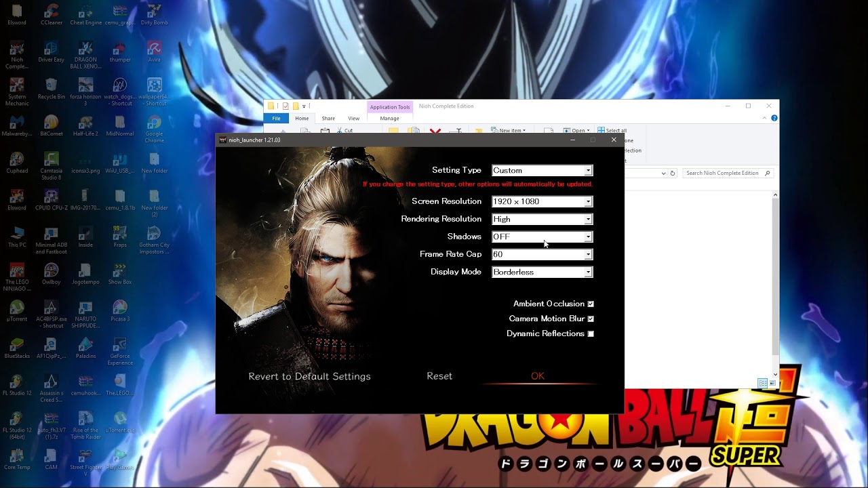Select Recycle Bin on desktop
This screenshot has height=488, width=868.
52,89
